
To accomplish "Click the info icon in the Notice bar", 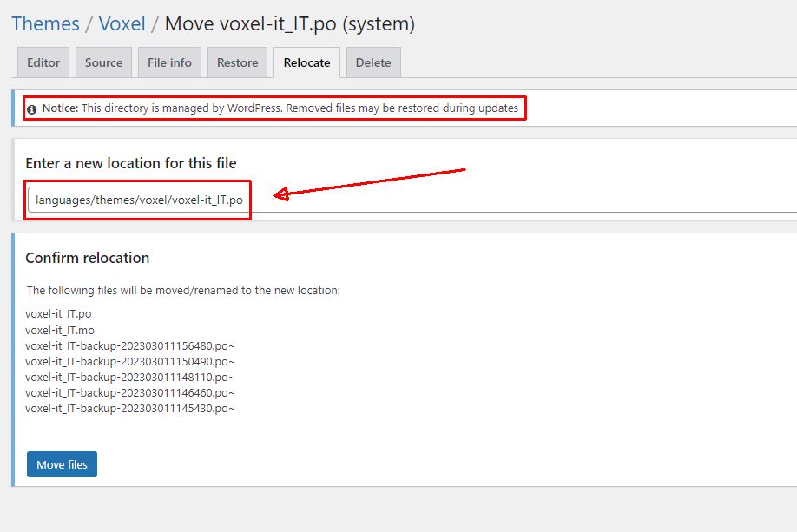I will [x=32, y=108].
